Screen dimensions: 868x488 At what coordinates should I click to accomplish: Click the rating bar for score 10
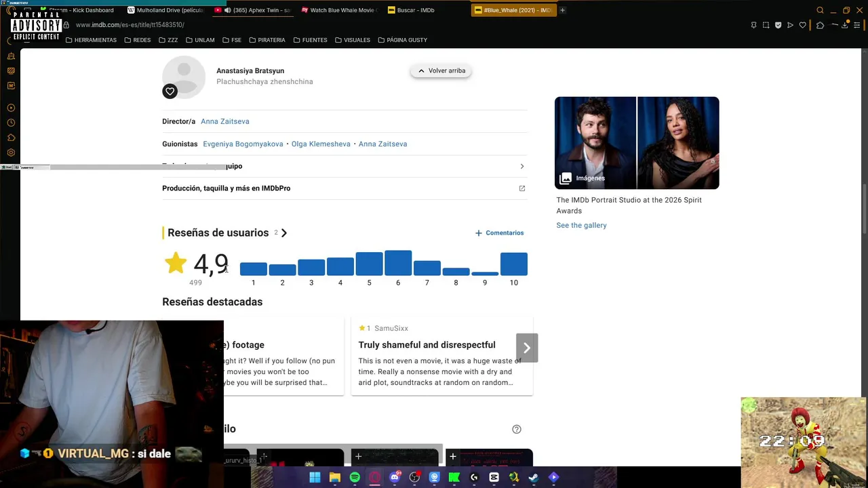point(514,264)
